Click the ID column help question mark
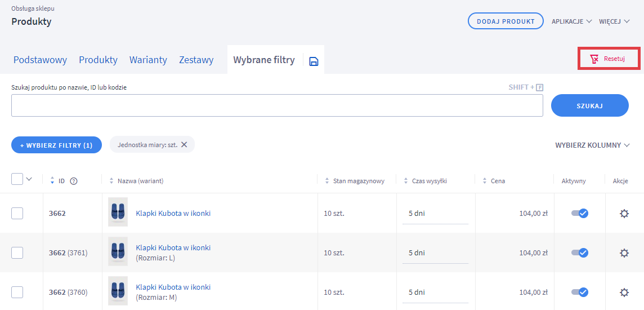Screen dimensions: 644x310 (x=73, y=181)
